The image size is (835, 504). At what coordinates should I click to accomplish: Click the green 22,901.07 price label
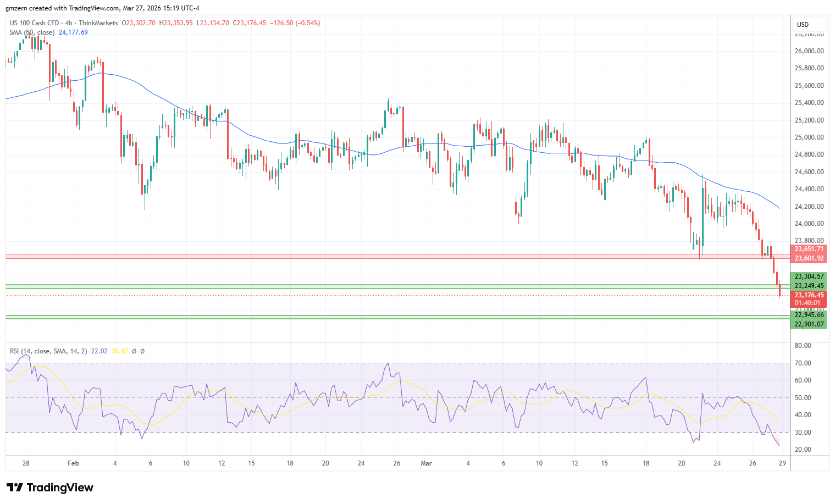[809, 324]
